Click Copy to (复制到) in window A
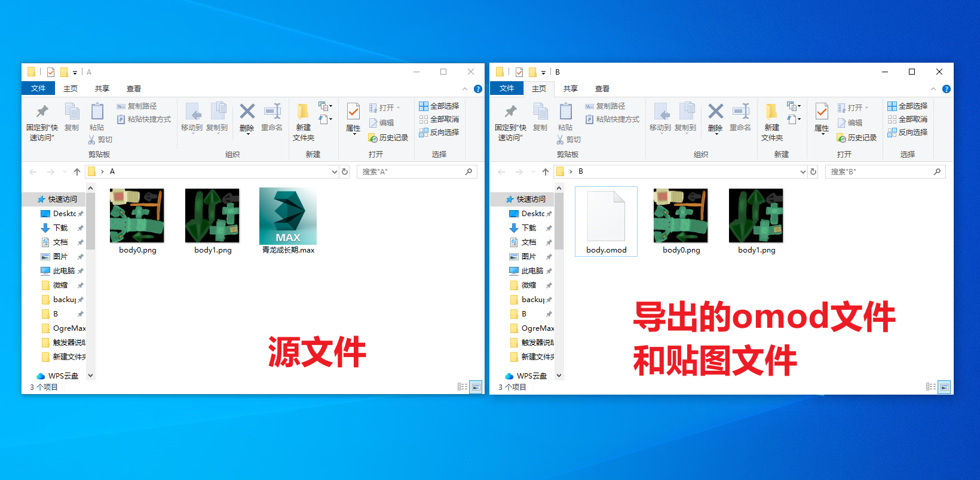 [217, 117]
